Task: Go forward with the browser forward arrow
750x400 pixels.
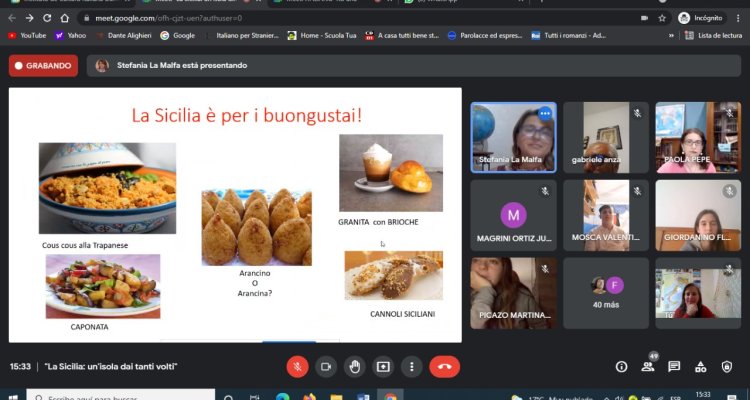Action: point(30,18)
